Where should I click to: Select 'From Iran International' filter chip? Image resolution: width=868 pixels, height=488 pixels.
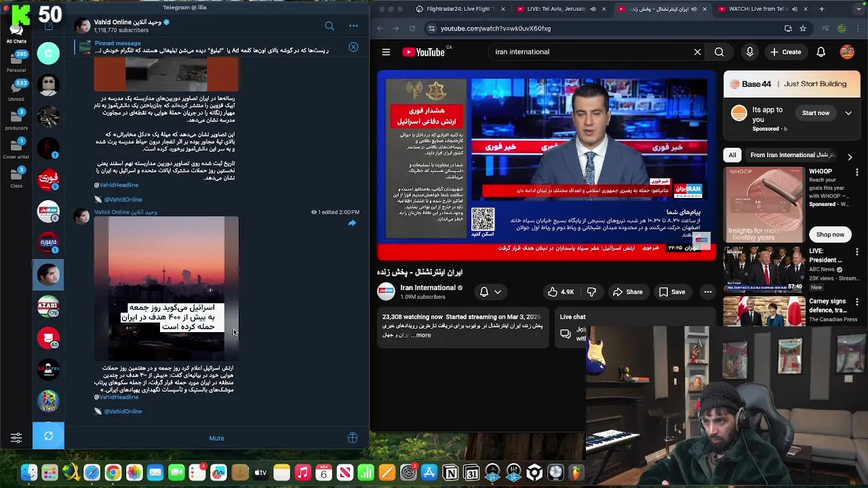pyautogui.click(x=792, y=155)
